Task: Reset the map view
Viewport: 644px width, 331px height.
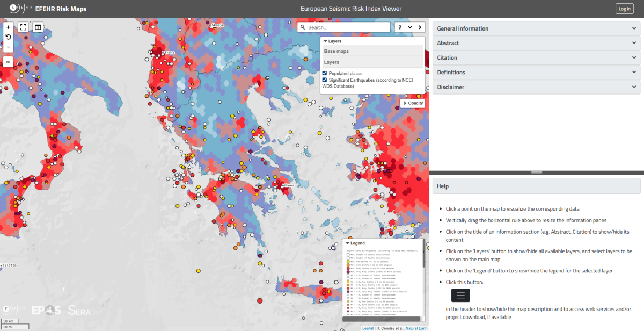Action: click(x=8, y=37)
